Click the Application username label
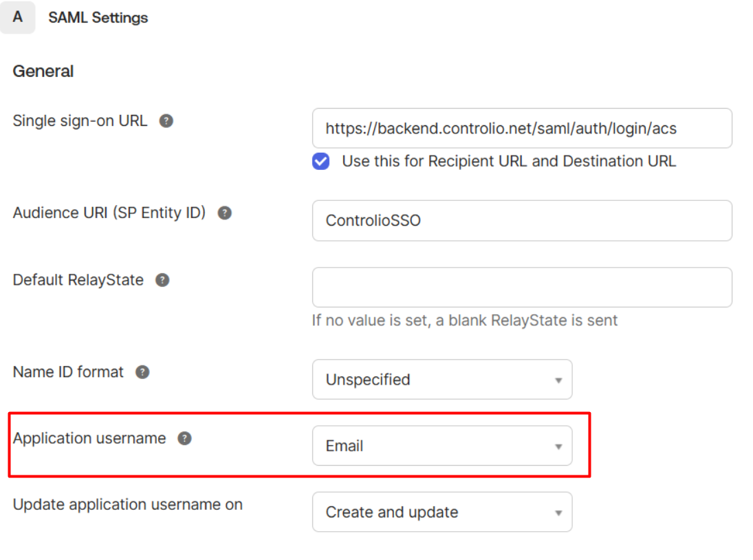The width and height of the screenshot is (753, 560). pyautogui.click(x=89, y=438)
